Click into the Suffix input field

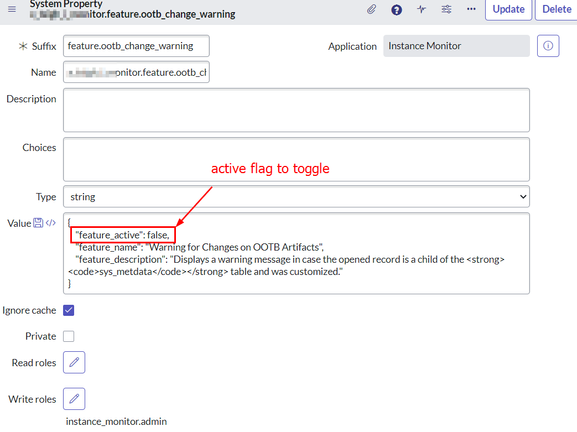136,46
